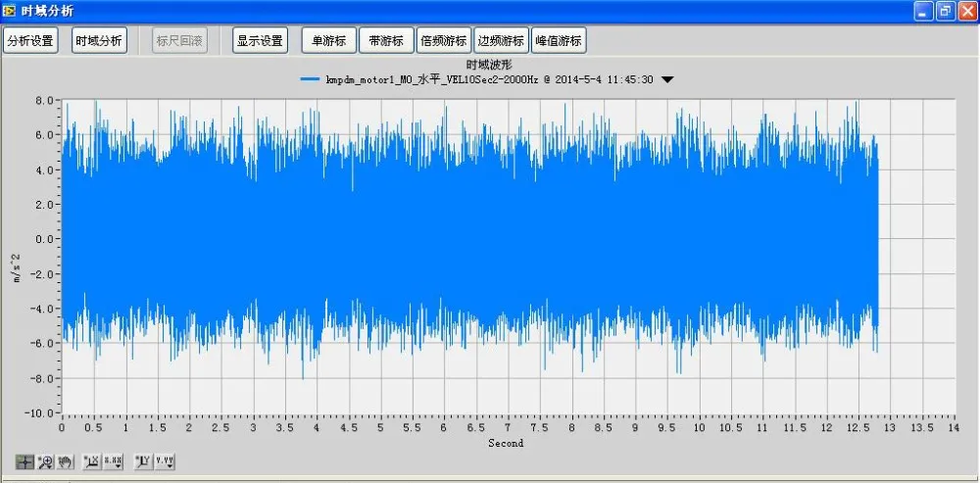
Task: Expand the plot legend dropdown arrow
Action: point(667,80)
